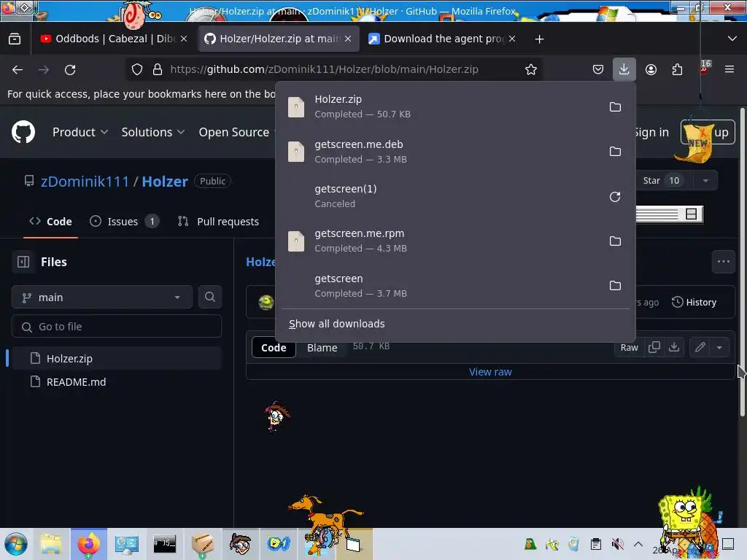The width and height of the screenshot is (747, 560).
Task: Open the Raw file button
Action: pyautogui.click(x=629, y=347)
